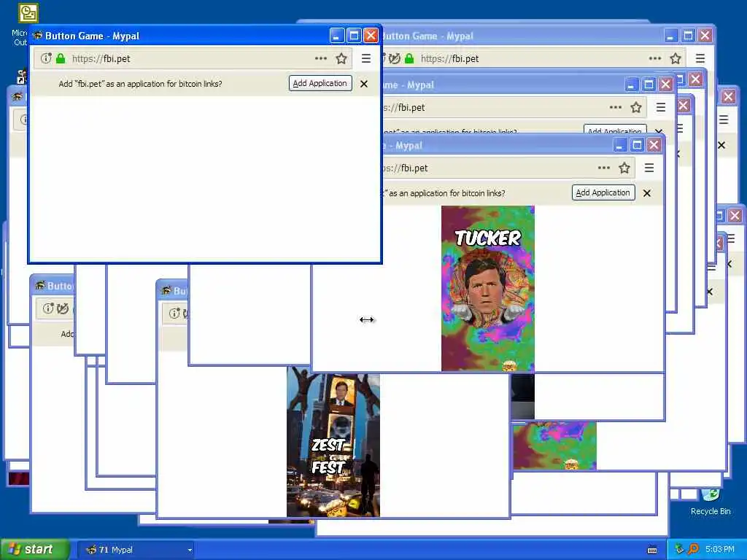Open hamburger menu in front Mypal window
The width and height of the screenshot is (747, 560).
[x=366, y=58]
